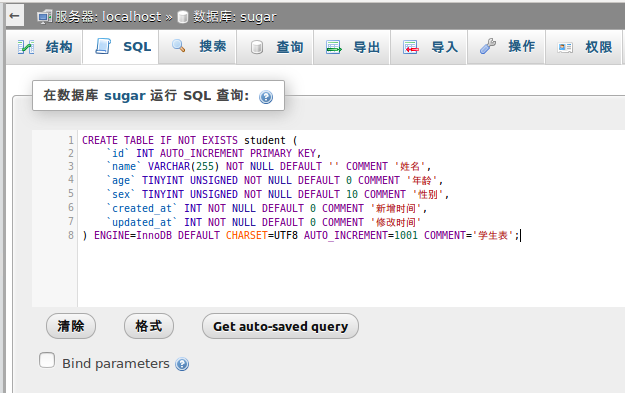Click the server localhost icon
625x393 pixels.
tap(44, 17)
